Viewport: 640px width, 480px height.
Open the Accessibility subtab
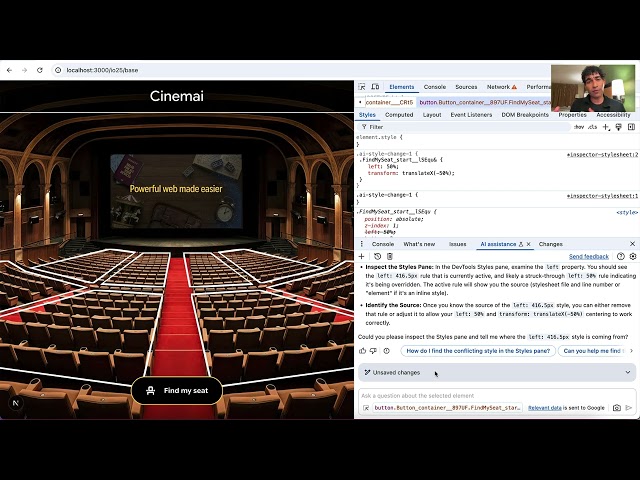coord(613,115)
